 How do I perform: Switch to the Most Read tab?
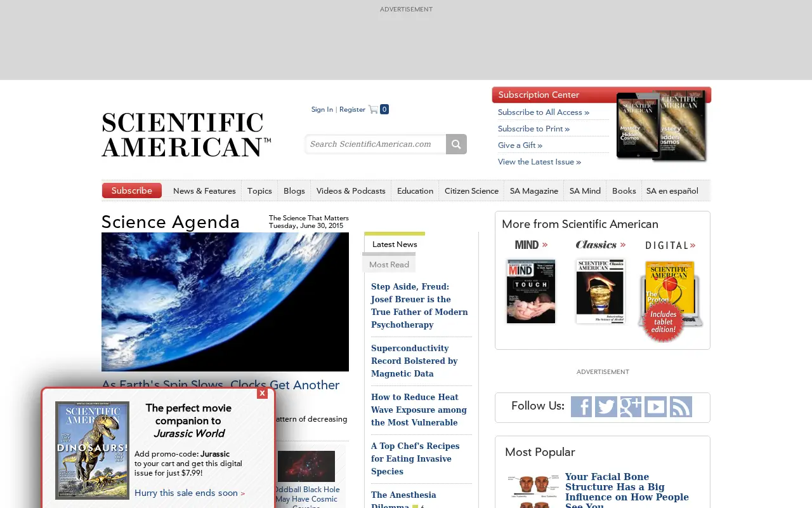point(389,264)
